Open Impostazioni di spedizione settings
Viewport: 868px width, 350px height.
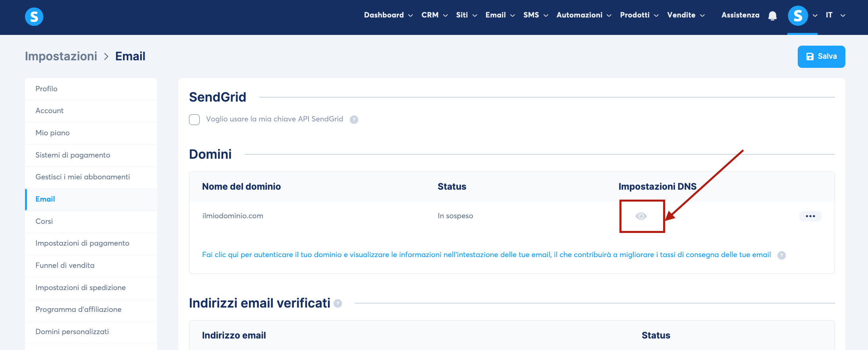91,288
